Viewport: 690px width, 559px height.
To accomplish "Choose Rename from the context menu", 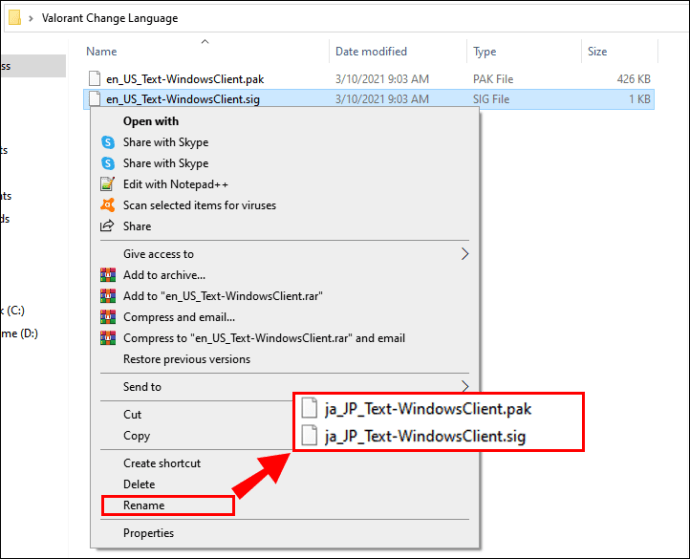I will pos(143,505).
